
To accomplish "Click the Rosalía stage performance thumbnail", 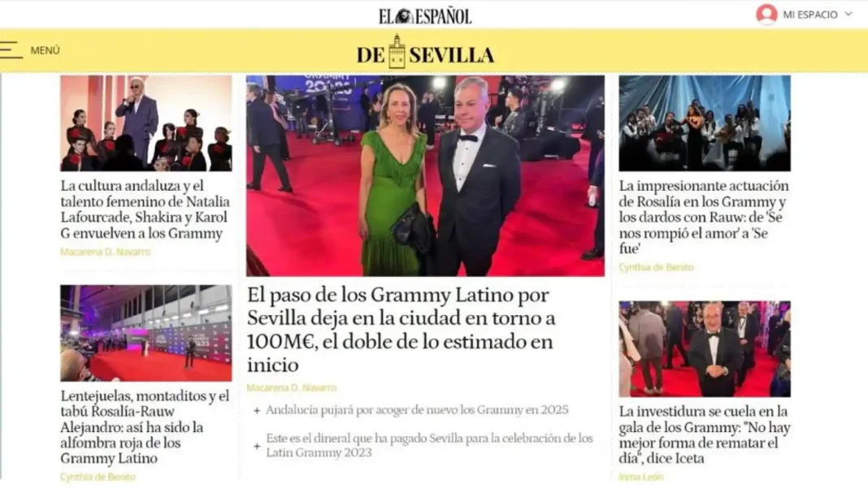I will [x=705, y=123].
